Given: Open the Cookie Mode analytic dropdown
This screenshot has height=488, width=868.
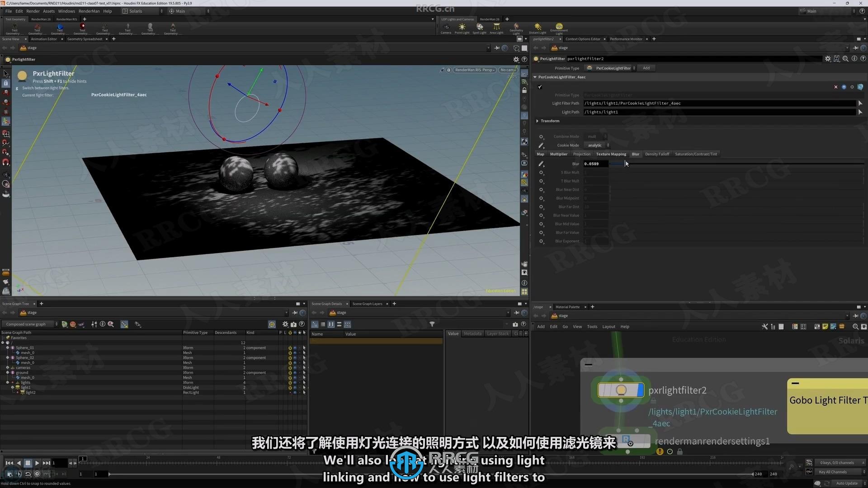Looking at the screenshot, I should [x=597, y=145].
